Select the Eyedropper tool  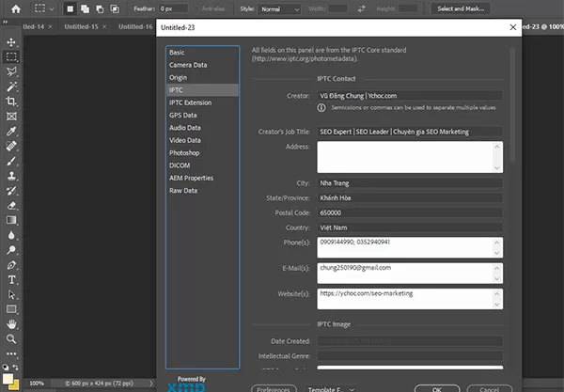point(11,132)
